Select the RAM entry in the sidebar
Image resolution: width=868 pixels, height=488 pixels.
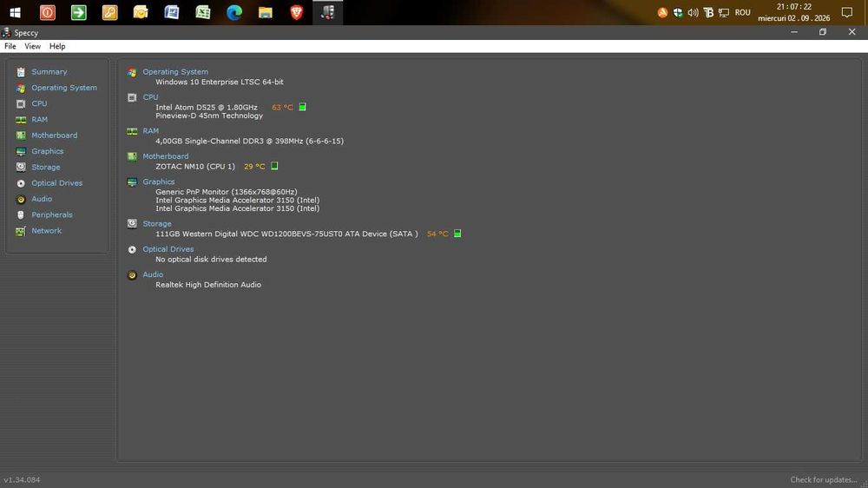coord(39,120)
